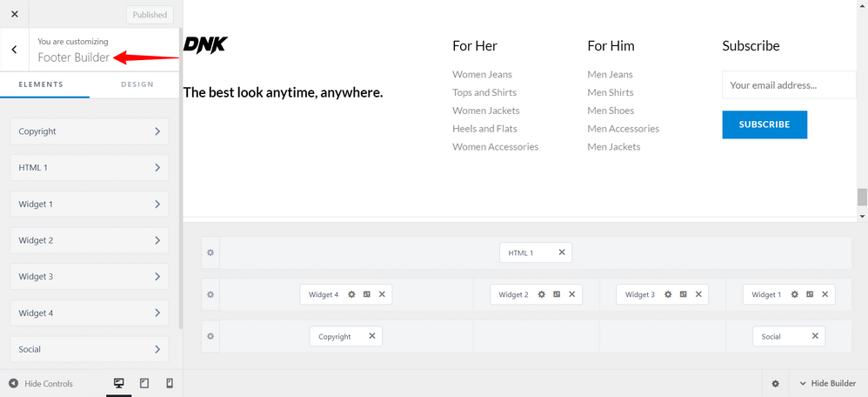Expand the Copyright element settings
The height and width of the screenshot is (397, 868).
(x=90, y=131)
